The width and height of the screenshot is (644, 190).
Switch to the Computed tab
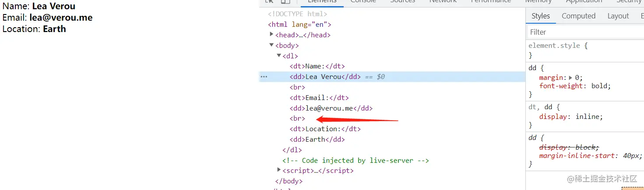pyautogui.click(x=578, y=16)
